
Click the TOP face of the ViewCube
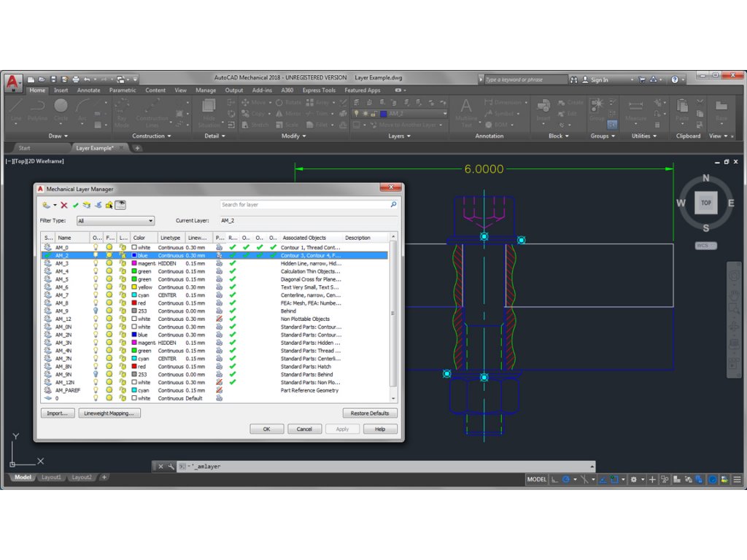pyautogui.click(x=705, y=203)
